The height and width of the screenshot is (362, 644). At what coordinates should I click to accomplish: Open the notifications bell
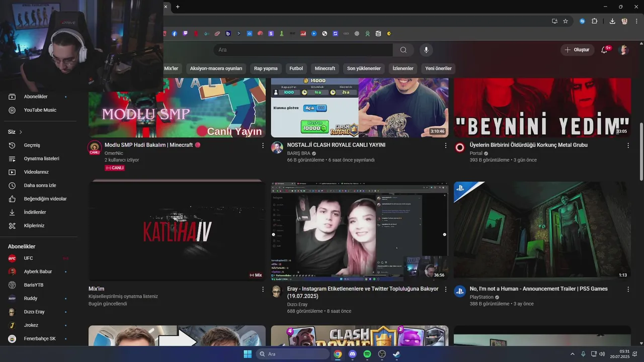[x=604, y=50]
